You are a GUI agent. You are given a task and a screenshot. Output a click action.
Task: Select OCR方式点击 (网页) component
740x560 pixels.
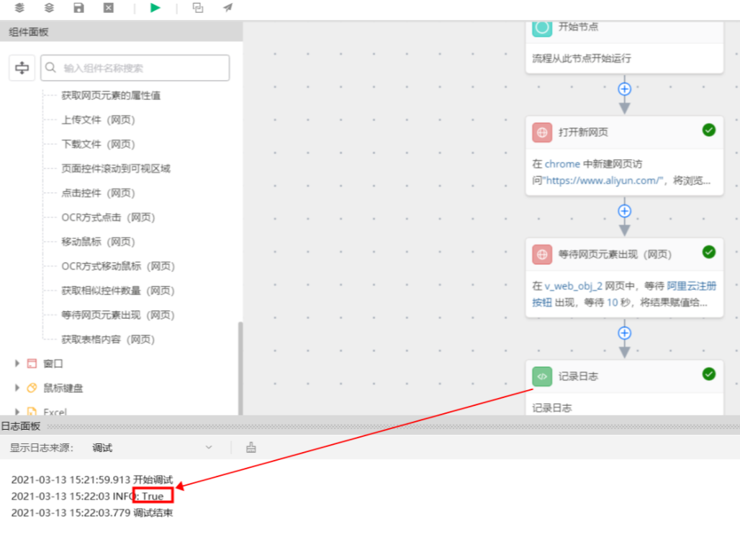(x=108, y=217)
